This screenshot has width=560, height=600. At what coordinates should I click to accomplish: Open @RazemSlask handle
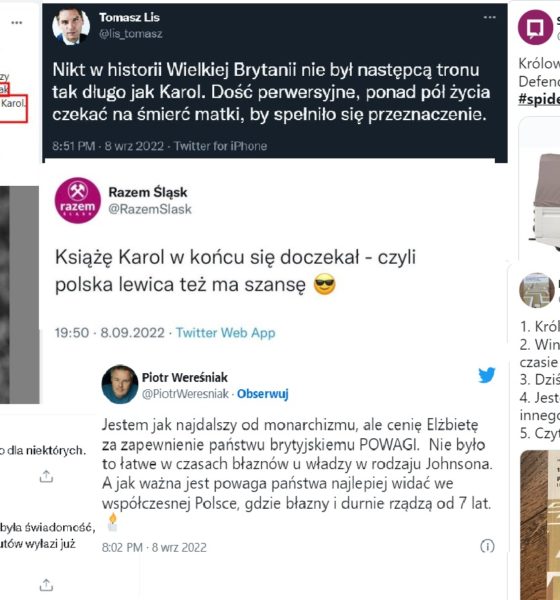click(150, 209)
